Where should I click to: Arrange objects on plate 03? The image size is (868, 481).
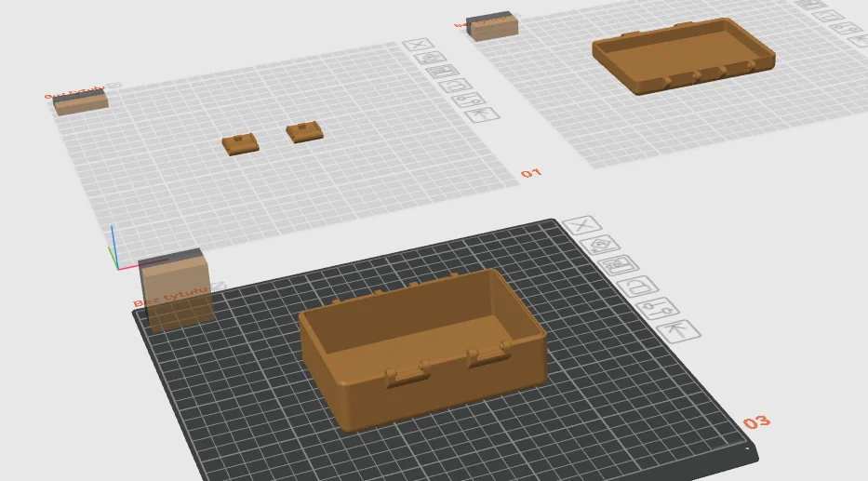coord(619,265)
